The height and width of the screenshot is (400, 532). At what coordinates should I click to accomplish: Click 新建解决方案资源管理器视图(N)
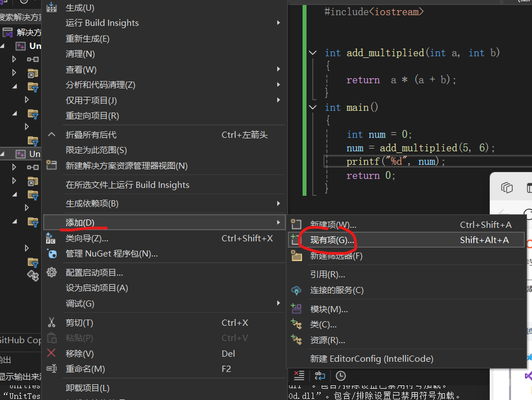(165, 166)
